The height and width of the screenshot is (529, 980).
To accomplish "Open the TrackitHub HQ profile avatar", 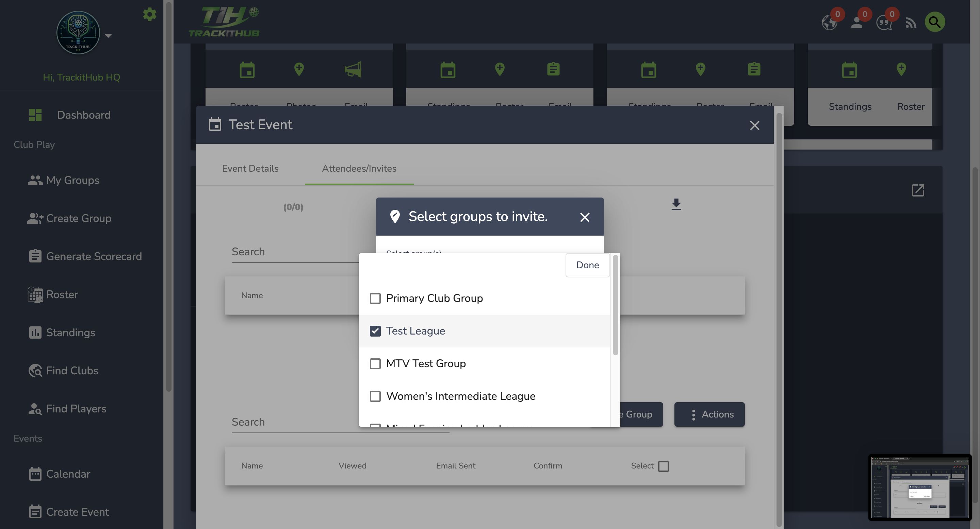I will [78, 33].
